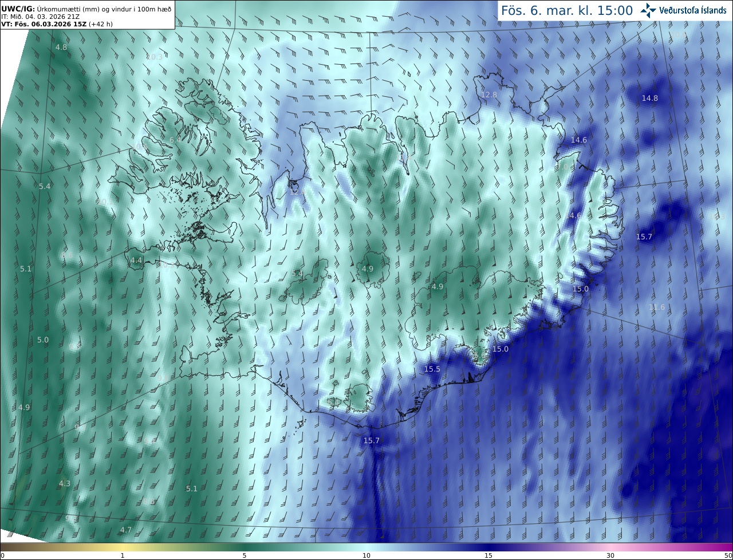Click the 5.0 value on the map

[x=43, y=340]
